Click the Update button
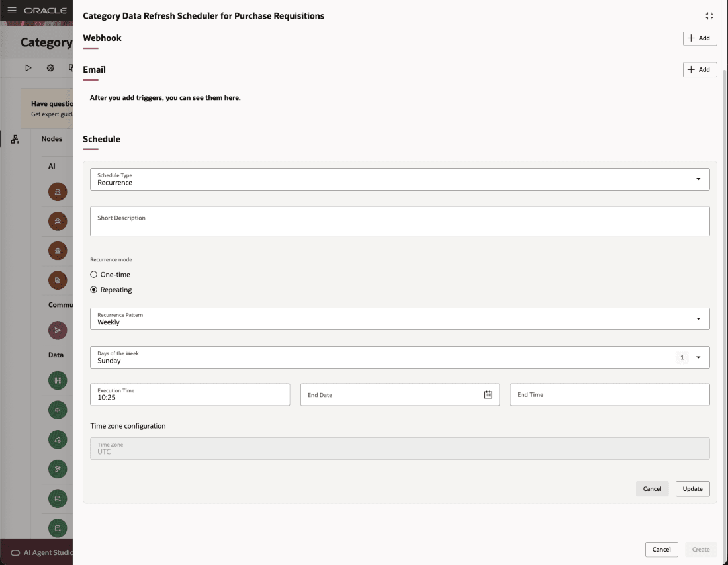This screenshot has height=565, width=728. point(692,488)
